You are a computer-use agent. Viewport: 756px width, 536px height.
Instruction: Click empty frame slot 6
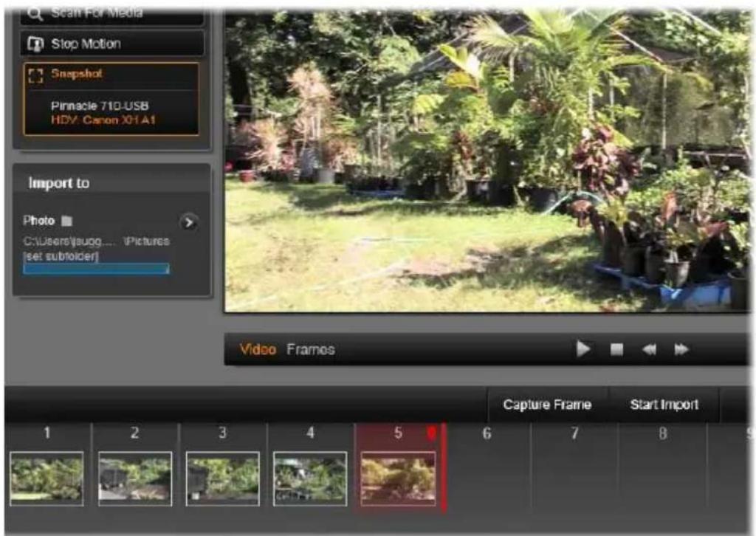[487, 467]
